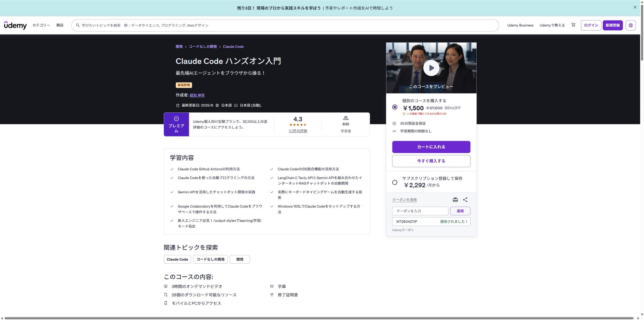
Task: Click the プレミアム plan badge
Action: [x=176, y=124]
